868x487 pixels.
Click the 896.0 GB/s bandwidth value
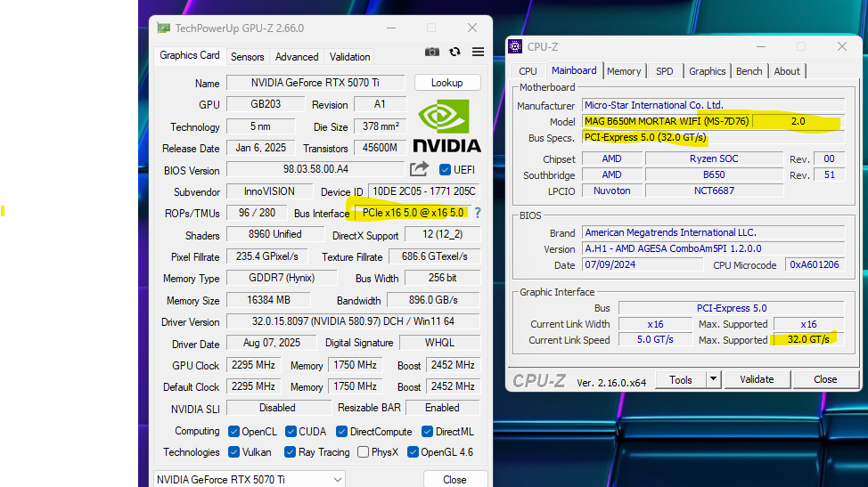click(x=433, y=300)
